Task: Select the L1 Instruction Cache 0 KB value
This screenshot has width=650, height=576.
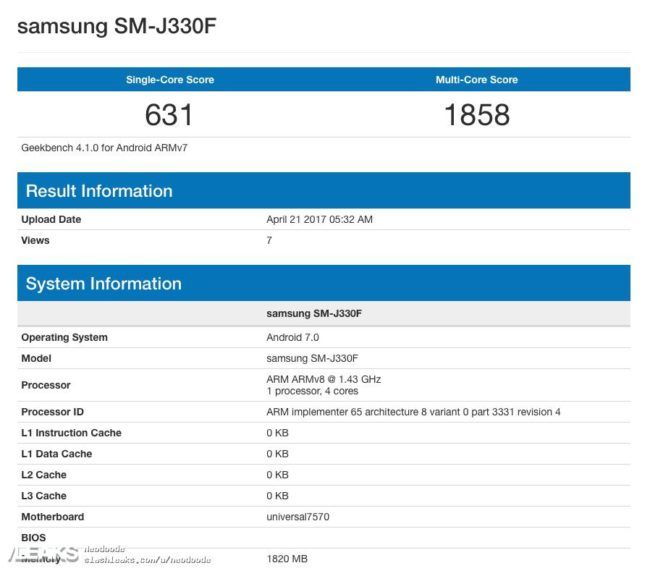Action: coord(277,433)
